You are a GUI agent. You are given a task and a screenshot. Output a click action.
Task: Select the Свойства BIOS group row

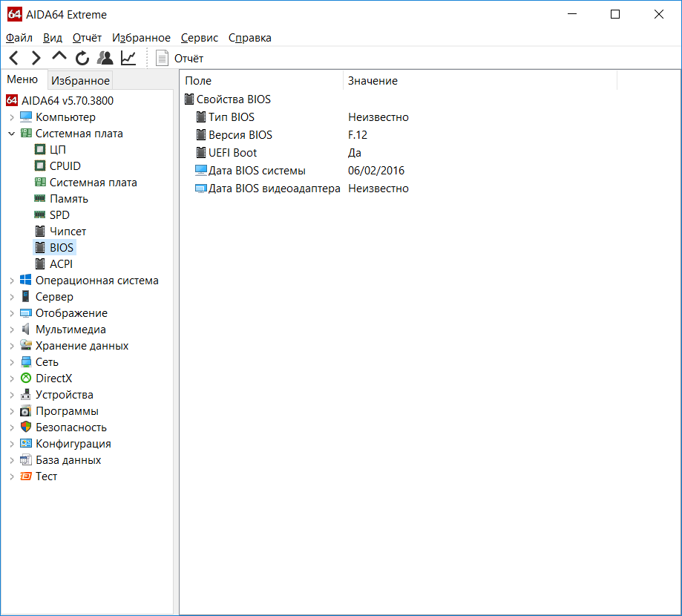click(x=234, y=99)
